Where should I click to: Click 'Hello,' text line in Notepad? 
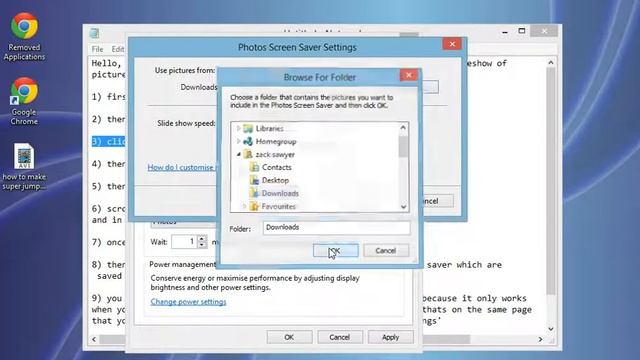[107, 63]
